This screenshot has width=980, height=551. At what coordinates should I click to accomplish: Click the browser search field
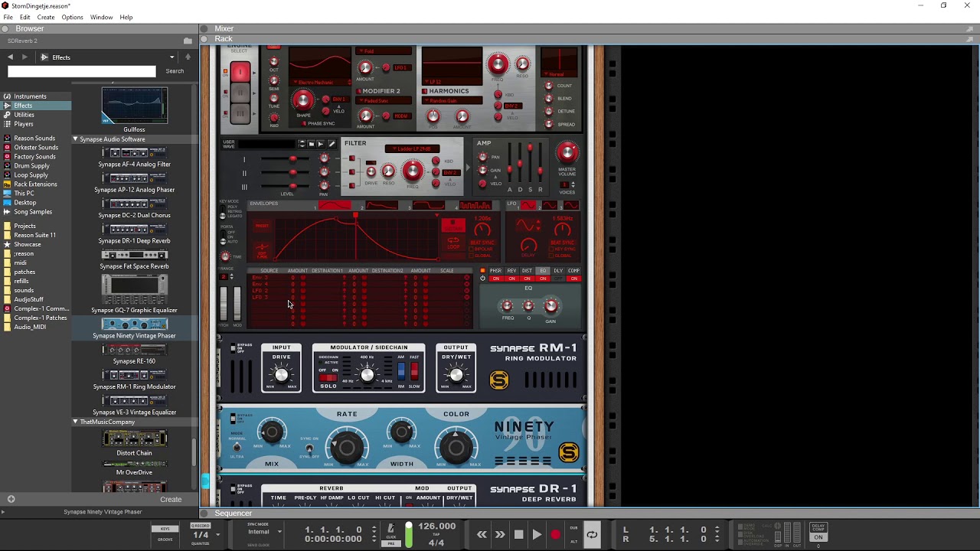pos(81,71)
